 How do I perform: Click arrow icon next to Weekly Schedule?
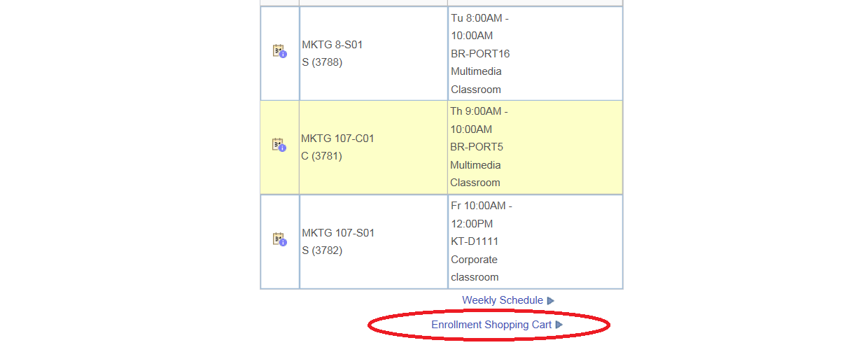tap(551, 301)
